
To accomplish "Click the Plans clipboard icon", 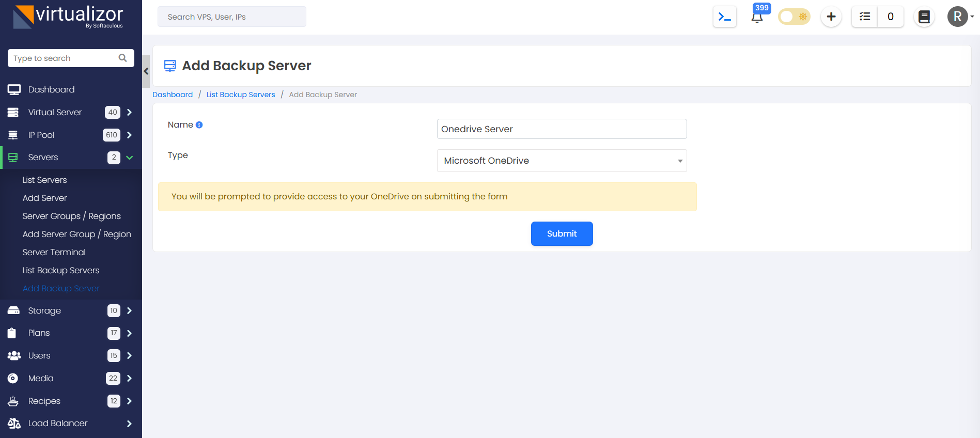I will coord(12,333).
